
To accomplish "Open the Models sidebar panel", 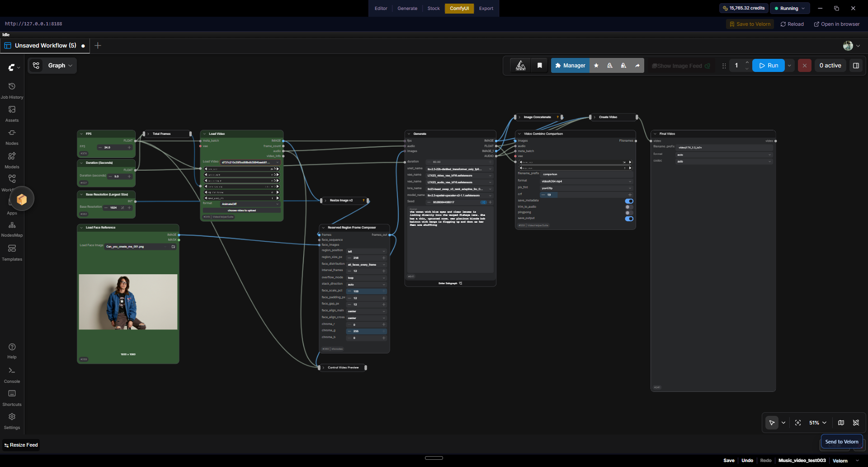I will (12, 160).
